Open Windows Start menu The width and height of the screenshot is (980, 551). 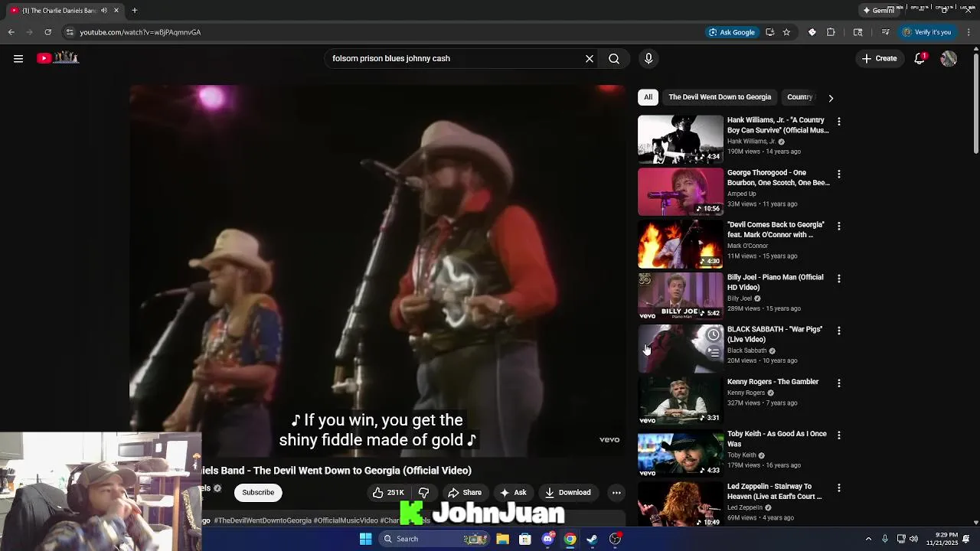[366, 539]
